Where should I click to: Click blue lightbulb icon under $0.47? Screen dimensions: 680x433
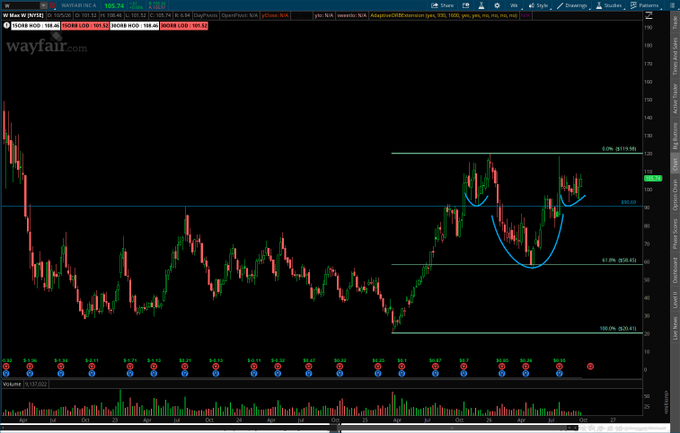click(x=308, y=374)
